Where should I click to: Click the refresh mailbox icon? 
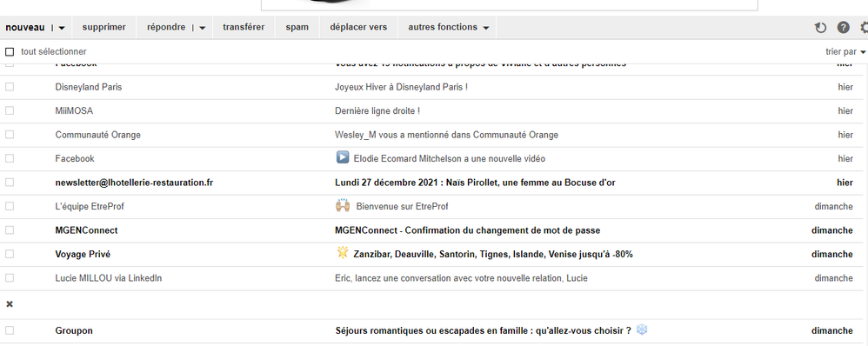[x=820, y=28]
